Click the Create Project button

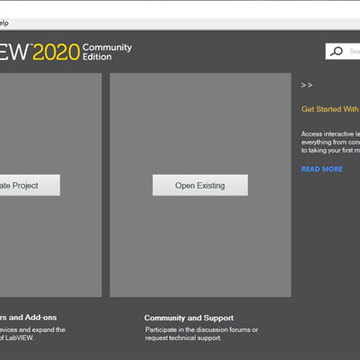point(30,185)
